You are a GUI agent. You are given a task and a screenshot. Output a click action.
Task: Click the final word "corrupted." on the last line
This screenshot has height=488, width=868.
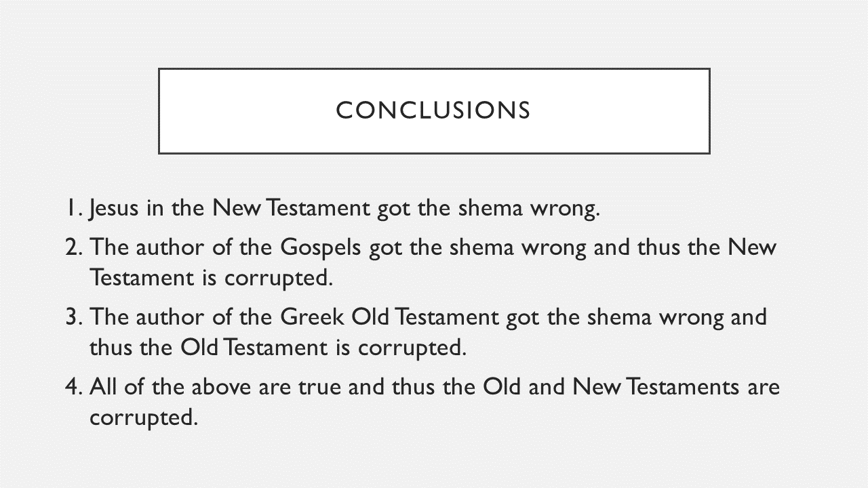(x=144, y=418)
